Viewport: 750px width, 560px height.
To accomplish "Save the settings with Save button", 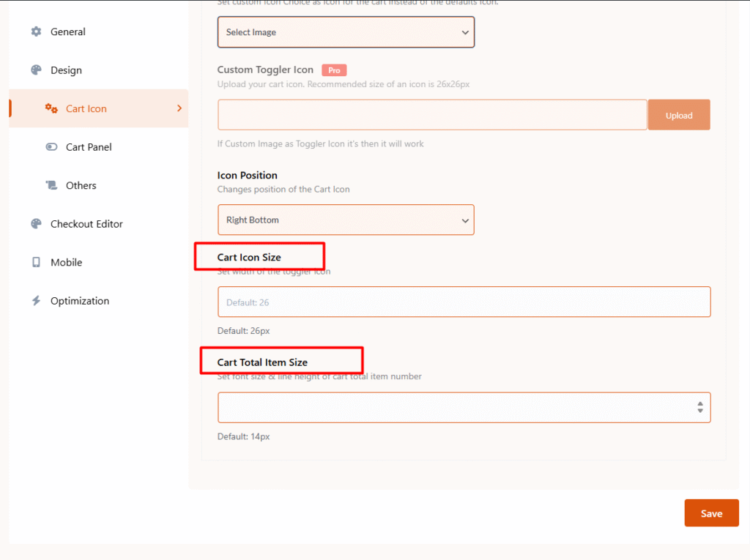I will (711, 513).
